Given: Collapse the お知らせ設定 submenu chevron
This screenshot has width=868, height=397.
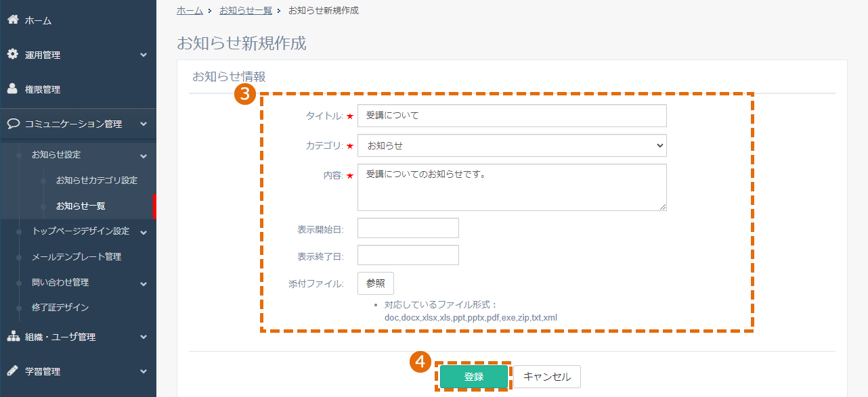Looking at the screenshot, I should coord(144,156).
